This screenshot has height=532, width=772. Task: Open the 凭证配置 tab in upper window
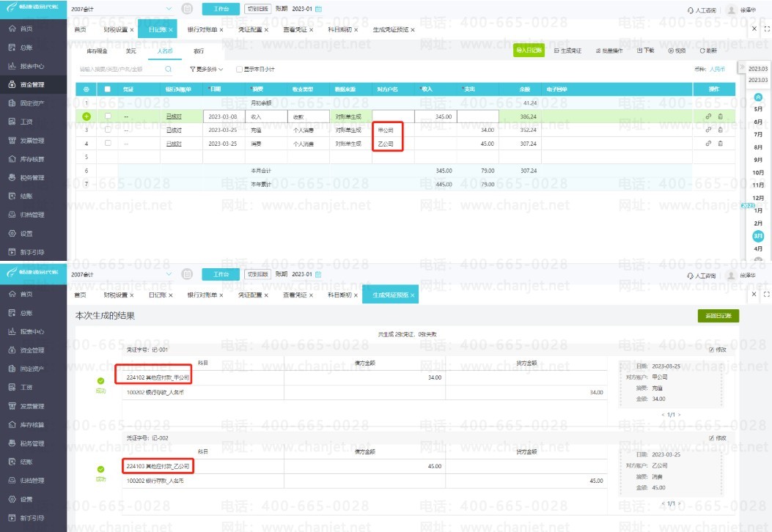[250, 30]
